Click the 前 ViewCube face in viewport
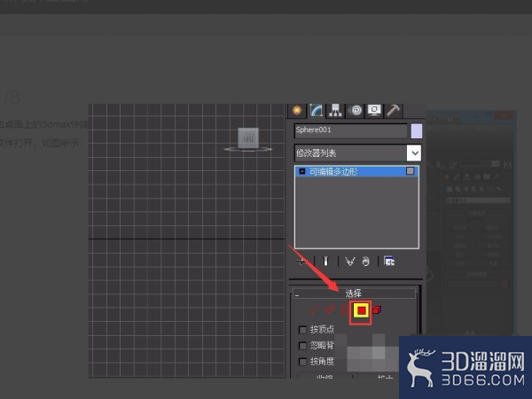532x399 pixels. pyautogui.click(x=248, y=138)
